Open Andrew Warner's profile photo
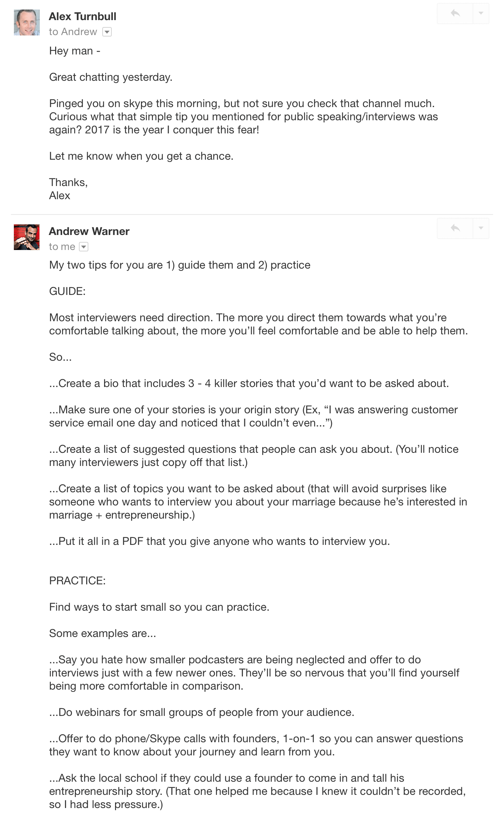504x823 pixels. (27, 237)
